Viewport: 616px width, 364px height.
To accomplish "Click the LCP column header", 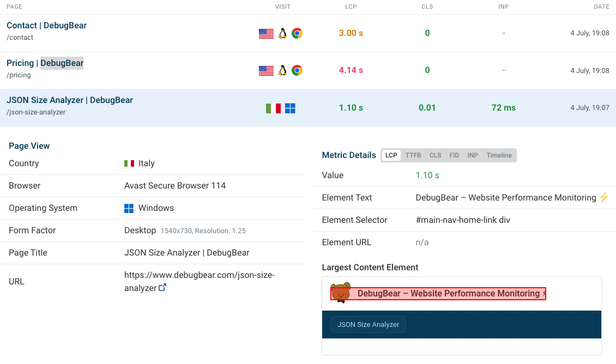I will click(351, 7).
